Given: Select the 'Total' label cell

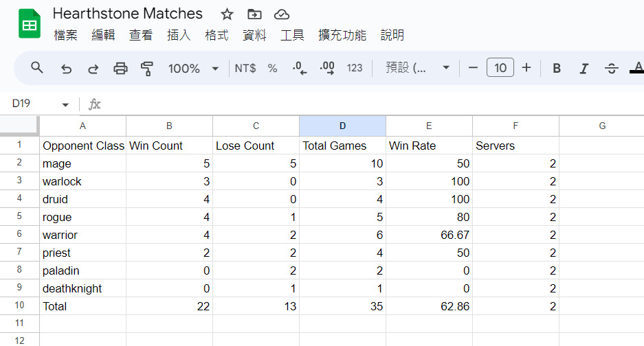Looking at the screenshot, I should [x=82, y=306].
